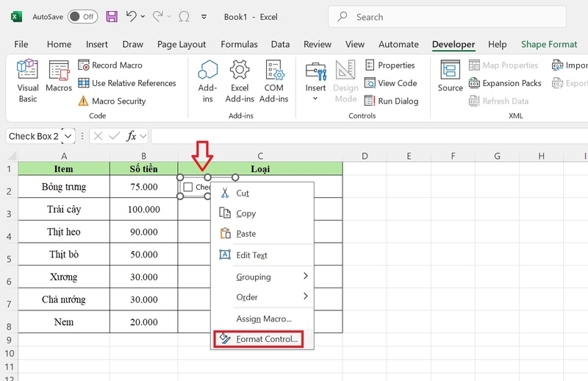Open Excel Add-ins
Viewport: 588px width, 381px height.
(x=240, y=81)
